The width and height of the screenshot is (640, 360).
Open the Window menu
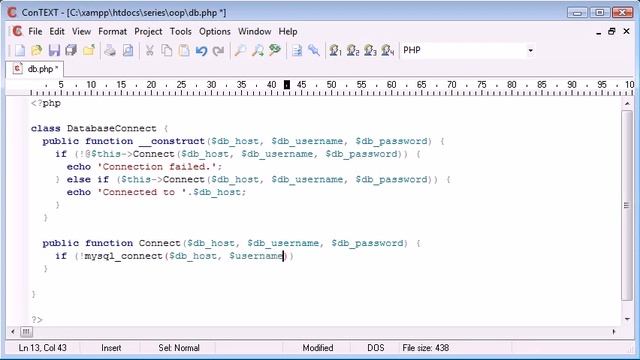click(254, 31)
